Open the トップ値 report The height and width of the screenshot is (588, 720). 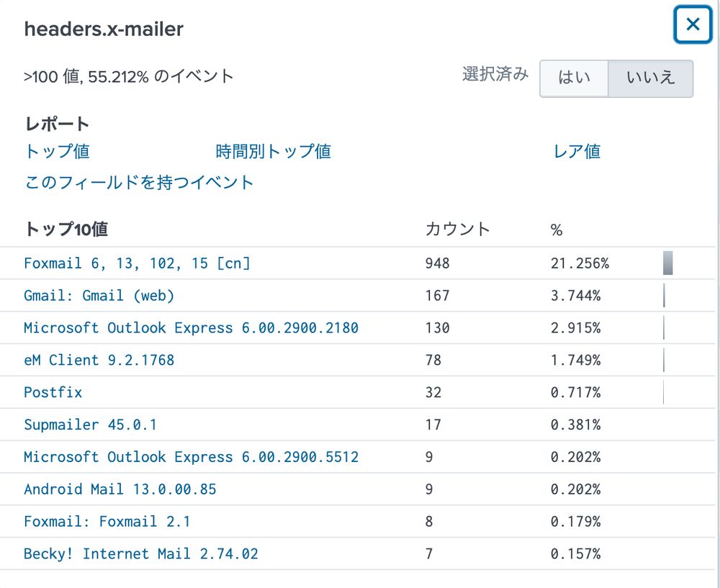point(57,151)
